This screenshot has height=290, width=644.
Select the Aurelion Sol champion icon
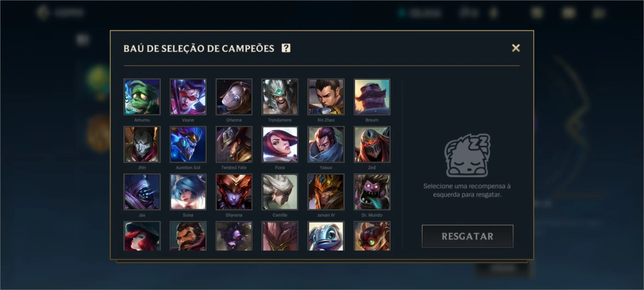(188, 145)
